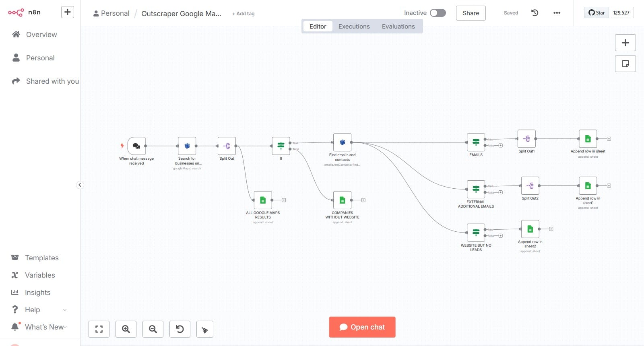Select the WEBSITE BUT NO LEADS node
The height and width of the screenshot is (346, 644).
coord(476,233)
